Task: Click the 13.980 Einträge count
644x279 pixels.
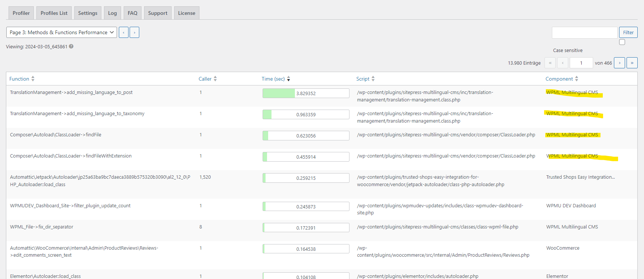Action: tap(524, 63)
